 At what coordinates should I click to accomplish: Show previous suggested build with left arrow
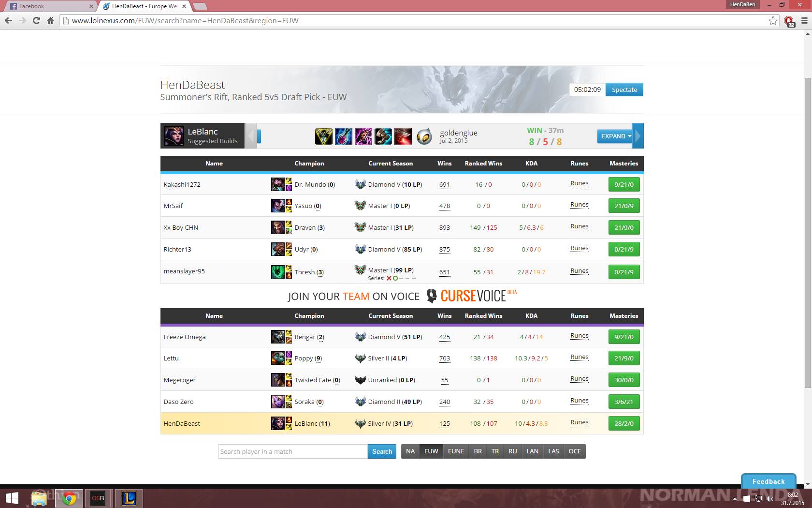[x=251, y=136]
